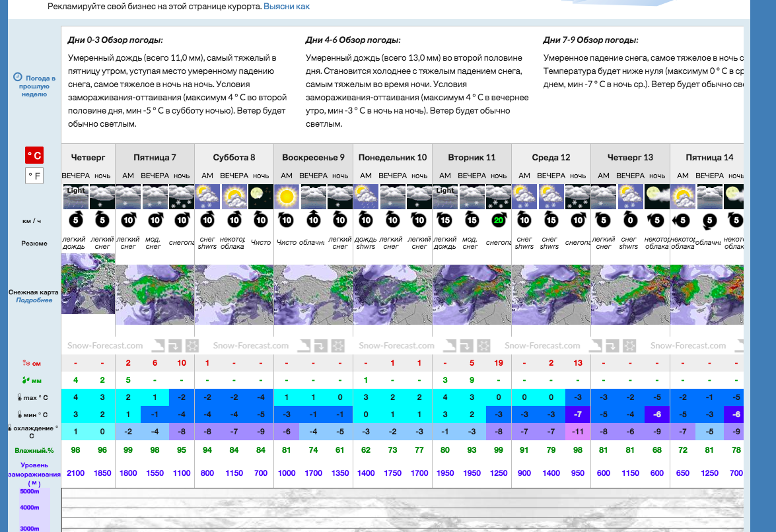Open the Понедельник 10 snow map thumbnail

[392, 294]
